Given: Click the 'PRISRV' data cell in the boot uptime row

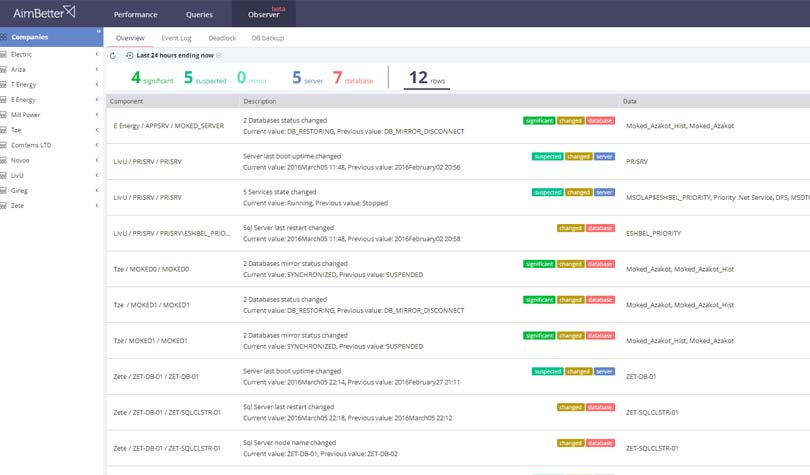Looking at the screenshot, I should (x=637, y=162).
